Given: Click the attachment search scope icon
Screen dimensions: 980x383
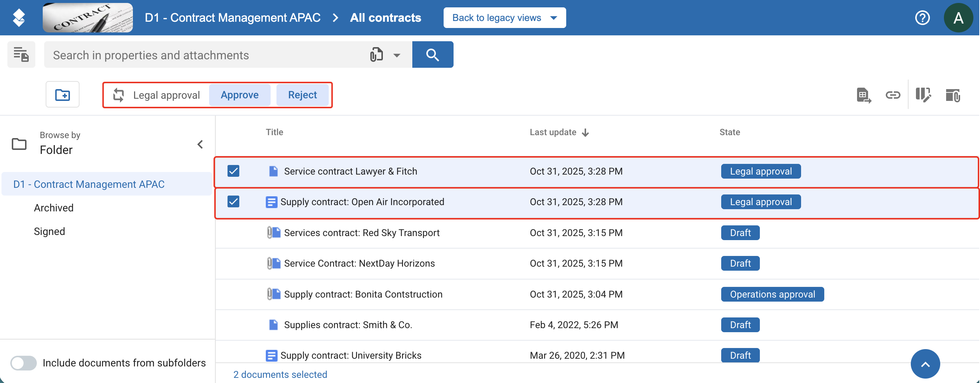Looking at the screenshot, I should pos(376,55).
